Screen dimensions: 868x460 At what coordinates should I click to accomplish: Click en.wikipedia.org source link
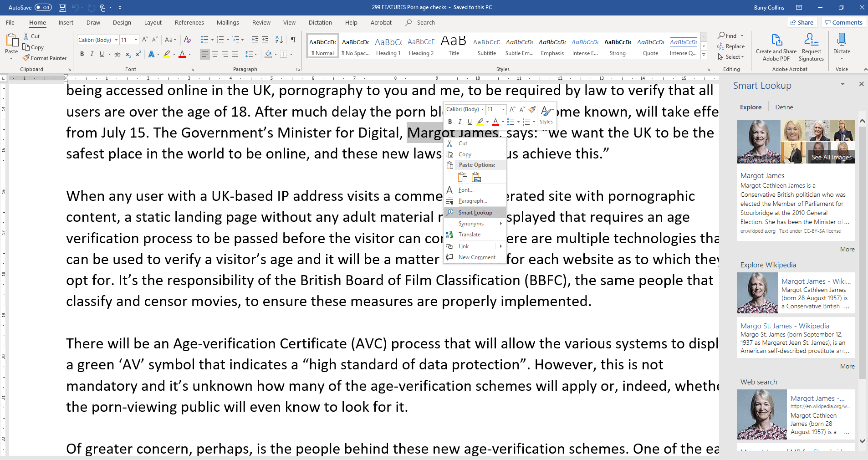pos(758,231)
